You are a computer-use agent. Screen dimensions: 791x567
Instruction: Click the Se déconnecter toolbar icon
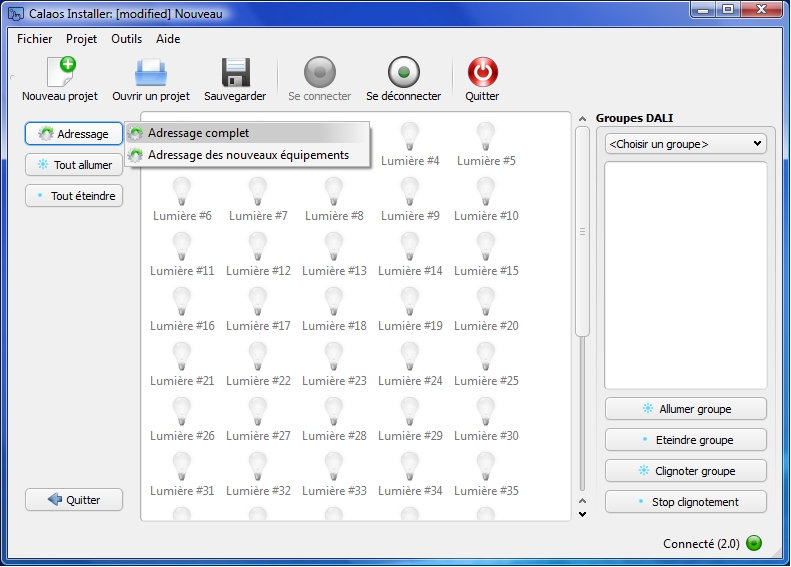[x=404, y=72]
